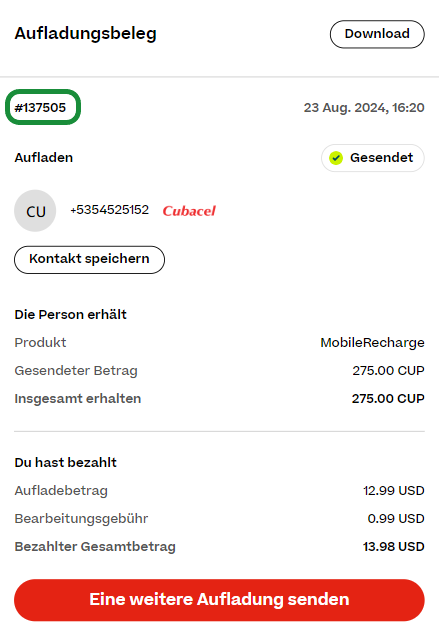Click the Bearbeitungsgebühr 0.99 USD fee

coord(396,519)
